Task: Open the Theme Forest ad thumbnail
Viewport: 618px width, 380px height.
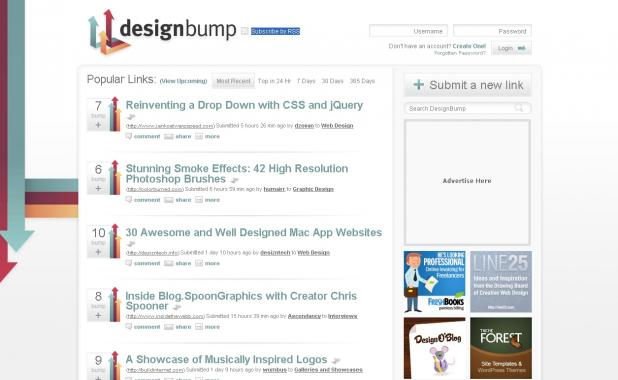Action: click(501, 348)
